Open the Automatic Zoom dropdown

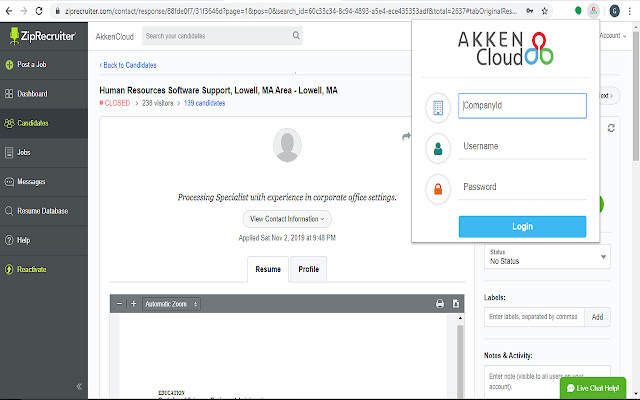(171, 304)
